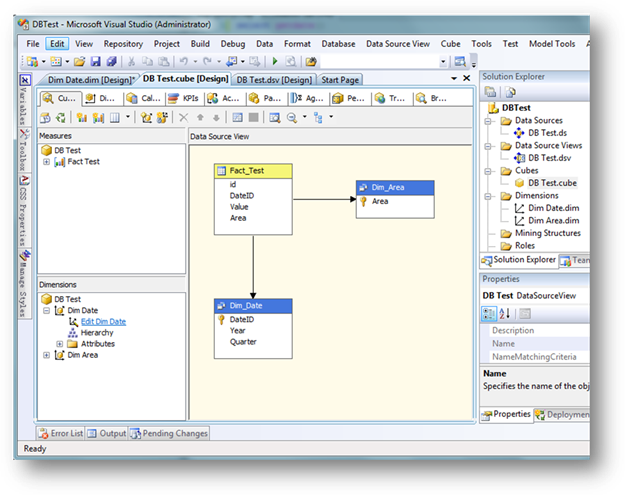Click the Zoom magnifier icon
The width and height of the screenshot is (625, 495).
click(x=292, y=118)
